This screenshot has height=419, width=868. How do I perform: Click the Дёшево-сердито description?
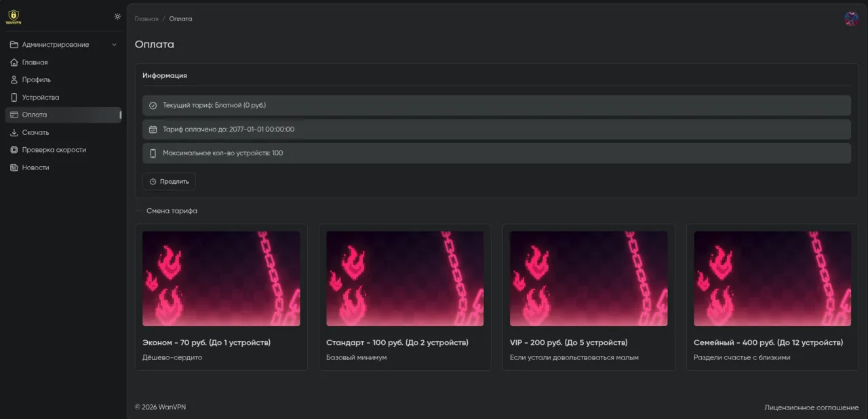(x=172, y=357)
